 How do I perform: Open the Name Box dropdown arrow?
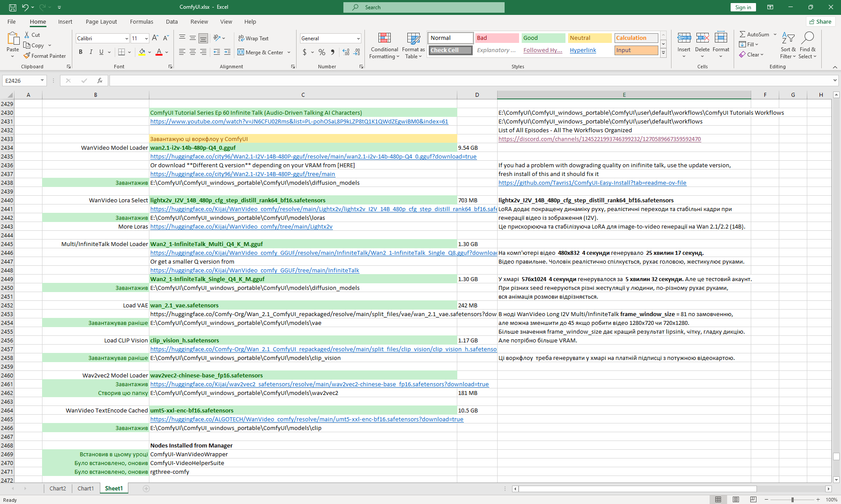(x=42, y=81)
